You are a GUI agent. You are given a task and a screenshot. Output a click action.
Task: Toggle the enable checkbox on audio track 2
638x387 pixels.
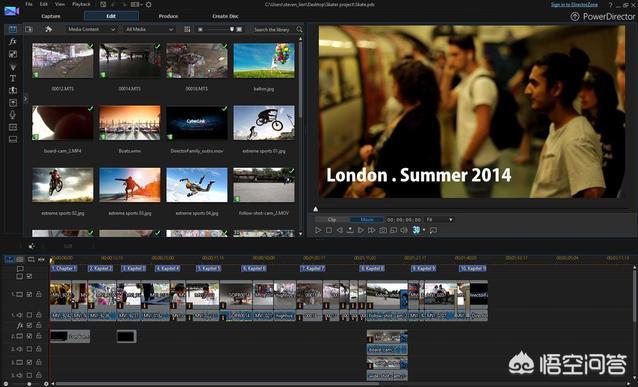(29, 349)
